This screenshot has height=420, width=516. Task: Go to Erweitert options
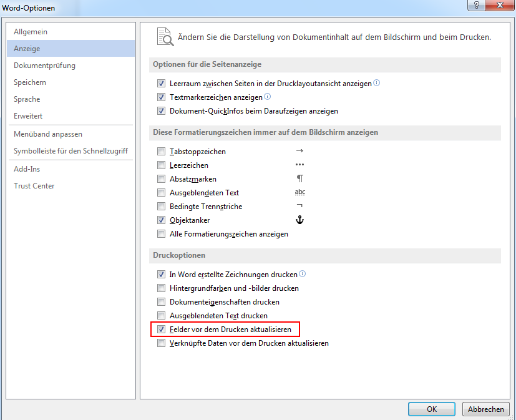71,115
